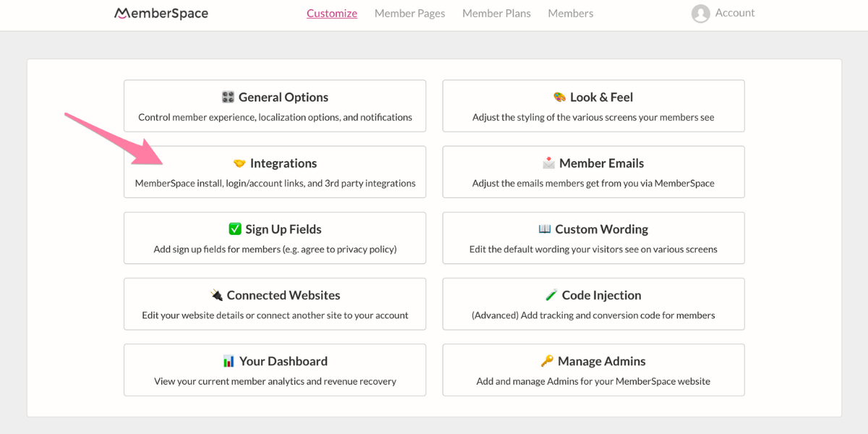Click 'Adjust the emails members get' description
This screenshot has height=434, width=868.
(593, 183)
